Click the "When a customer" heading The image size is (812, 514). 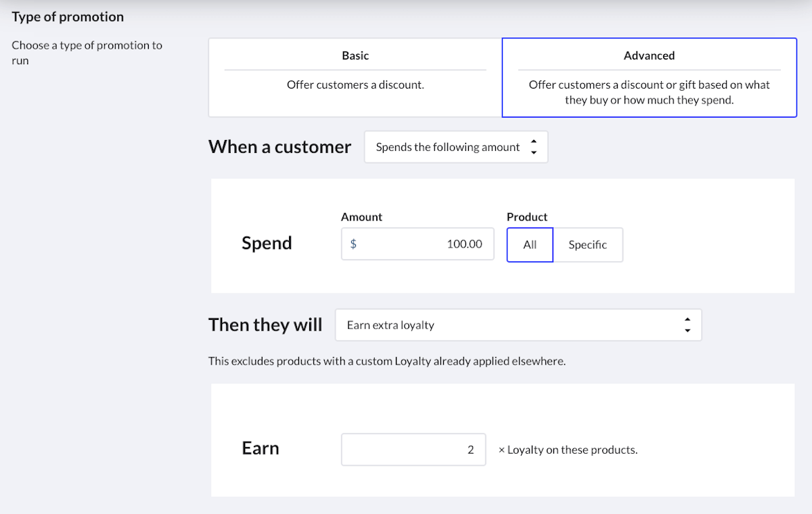point(279,147)
